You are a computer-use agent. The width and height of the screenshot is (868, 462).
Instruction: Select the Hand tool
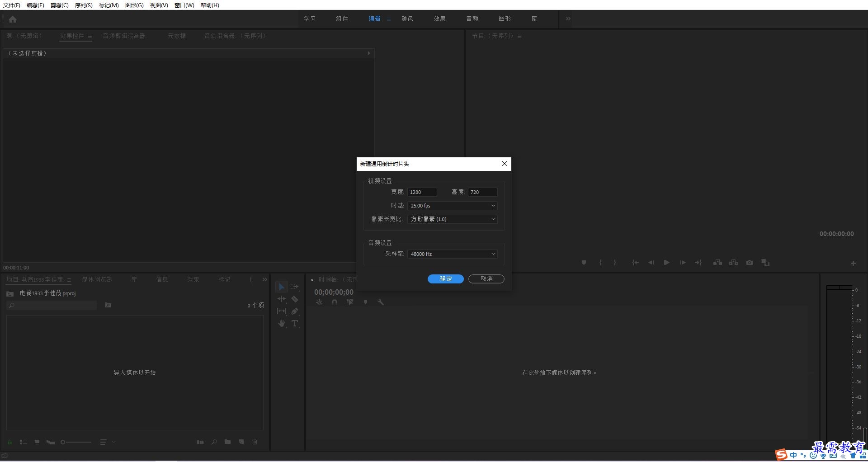pyautogui.click(x=281, y=324)
